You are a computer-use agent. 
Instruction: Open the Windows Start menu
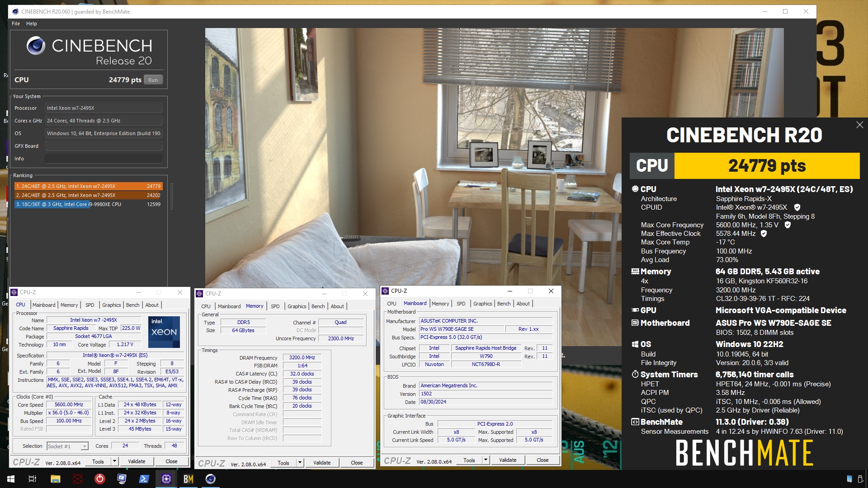point(11,479)
